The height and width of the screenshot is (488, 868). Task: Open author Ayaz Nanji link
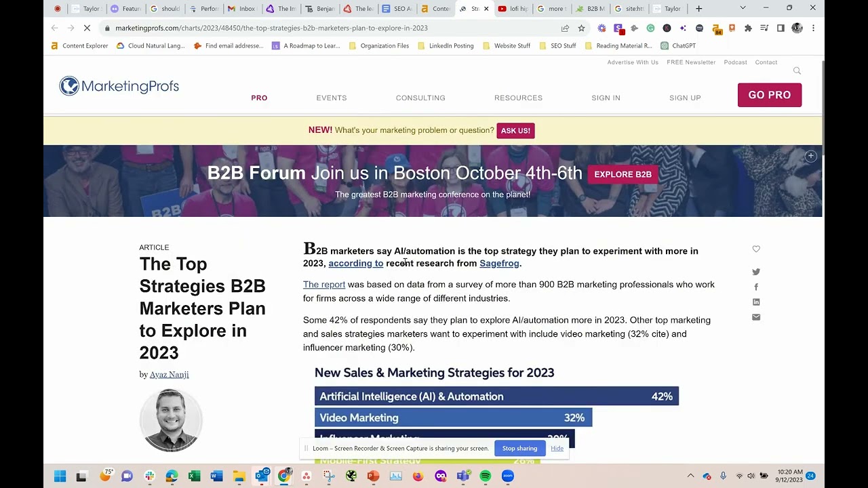(169, 375)
